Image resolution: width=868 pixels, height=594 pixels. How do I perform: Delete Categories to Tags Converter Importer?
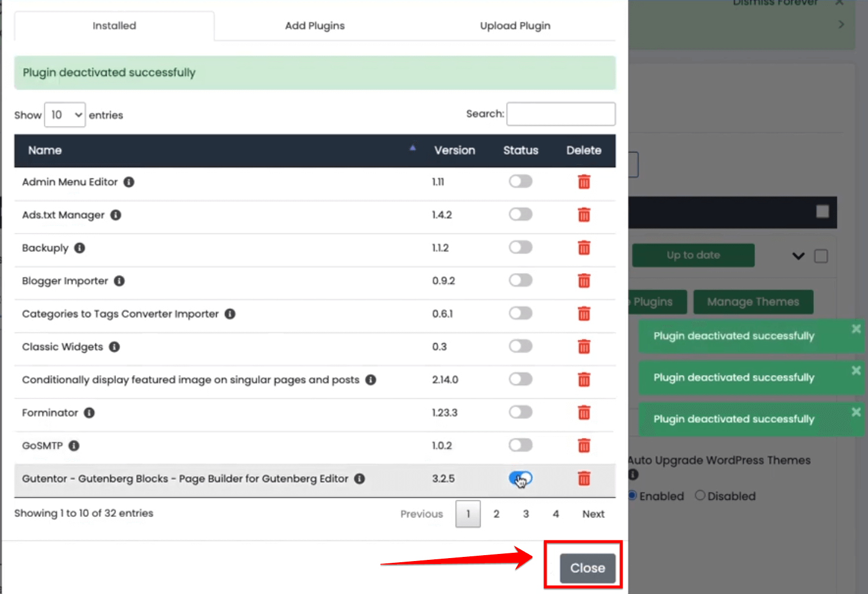pyautogui.click(x=584, y=314)
